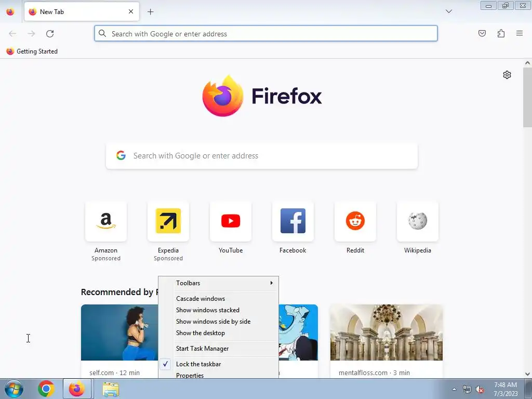Go back with the back arrow
Viewport: 532px width, 399px height.
point(12,34)
